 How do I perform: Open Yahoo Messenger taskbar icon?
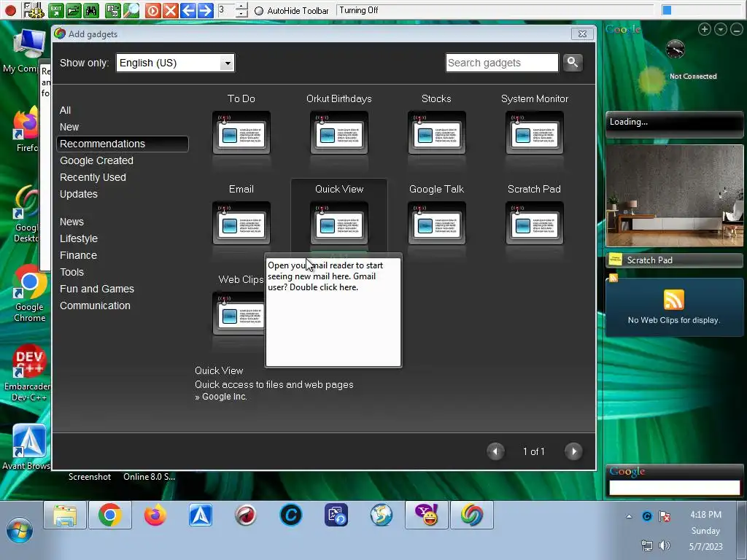click(427, 516)
